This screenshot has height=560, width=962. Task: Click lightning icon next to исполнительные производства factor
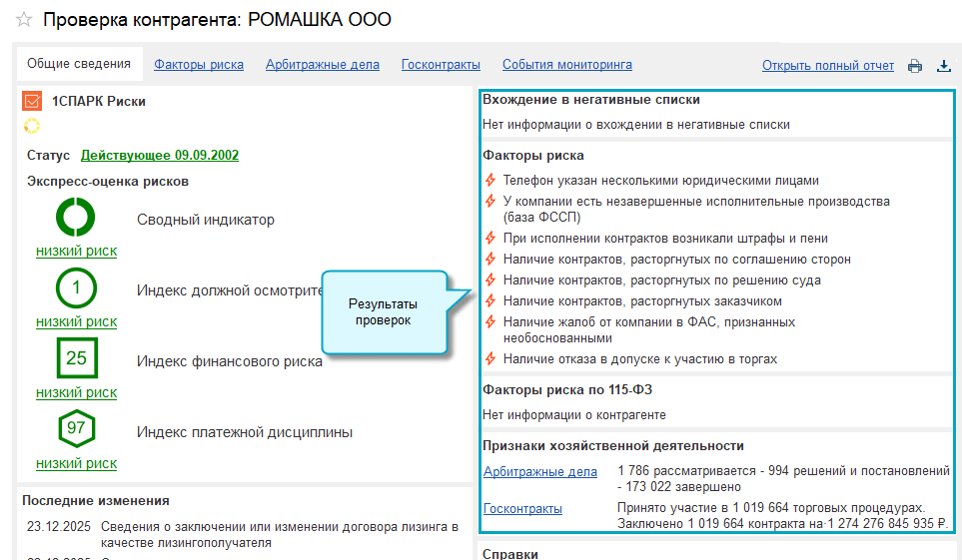coord(490,201)
